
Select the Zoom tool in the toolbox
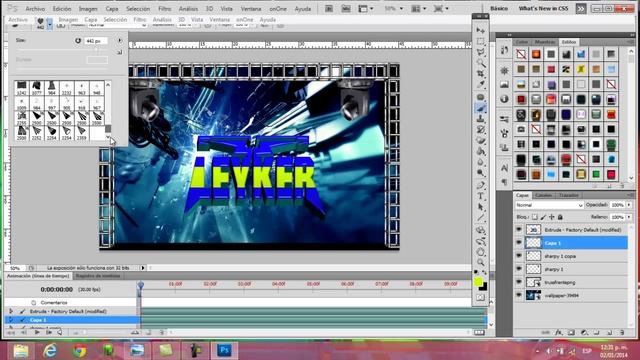click(x=481, y=263)
